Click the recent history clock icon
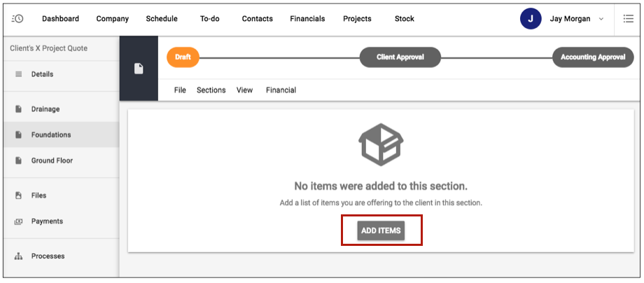The height and width of the screenshot is (283, 644). [x=17, y=19]
